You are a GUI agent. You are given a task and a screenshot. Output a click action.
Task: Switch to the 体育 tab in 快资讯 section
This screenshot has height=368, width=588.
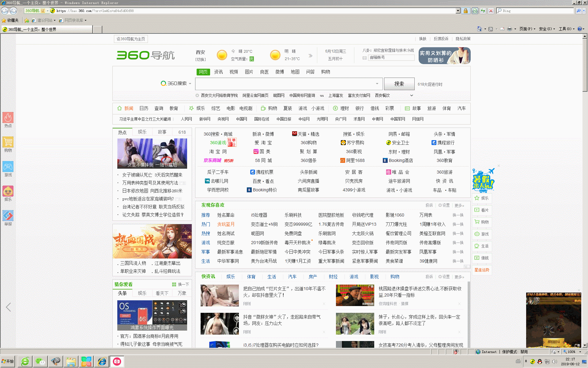pyautogui.click(x=251, y=277)
